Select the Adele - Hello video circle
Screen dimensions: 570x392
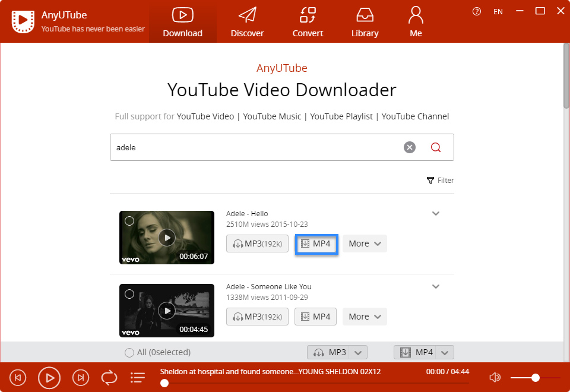point(129,221)
